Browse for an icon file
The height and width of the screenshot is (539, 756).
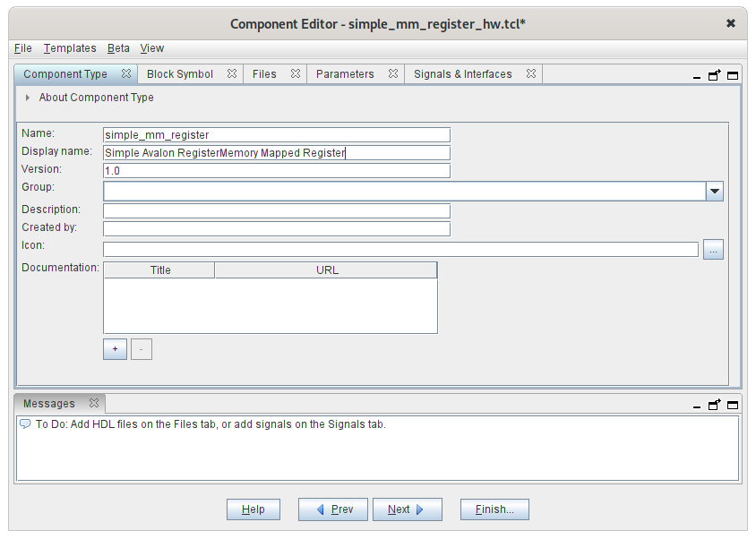(713, 250)
